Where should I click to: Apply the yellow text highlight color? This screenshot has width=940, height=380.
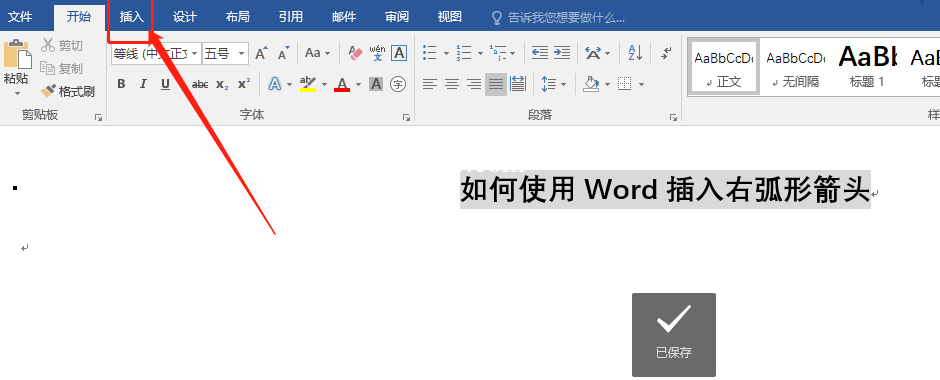pos(308,84)
